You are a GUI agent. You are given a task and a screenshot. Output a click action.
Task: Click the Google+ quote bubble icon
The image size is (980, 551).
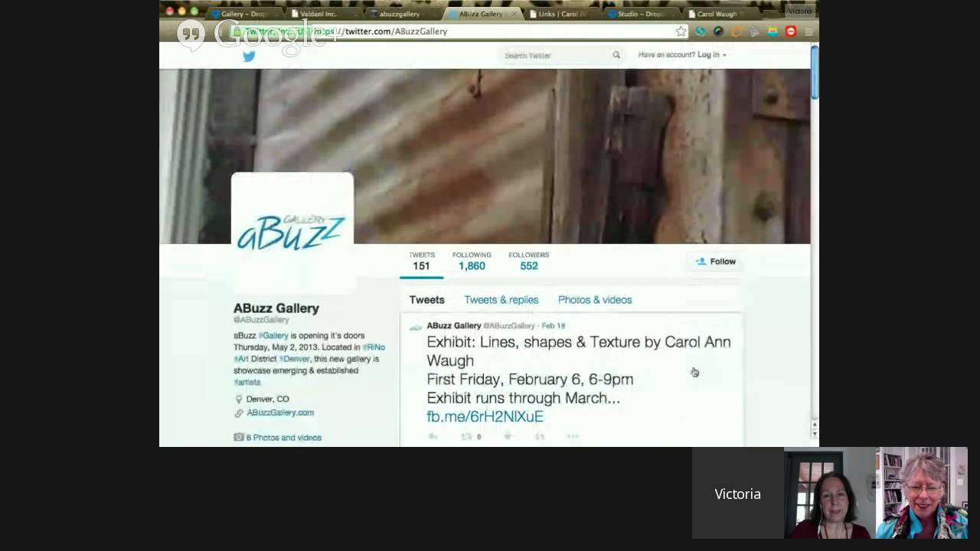pos(191,34)
